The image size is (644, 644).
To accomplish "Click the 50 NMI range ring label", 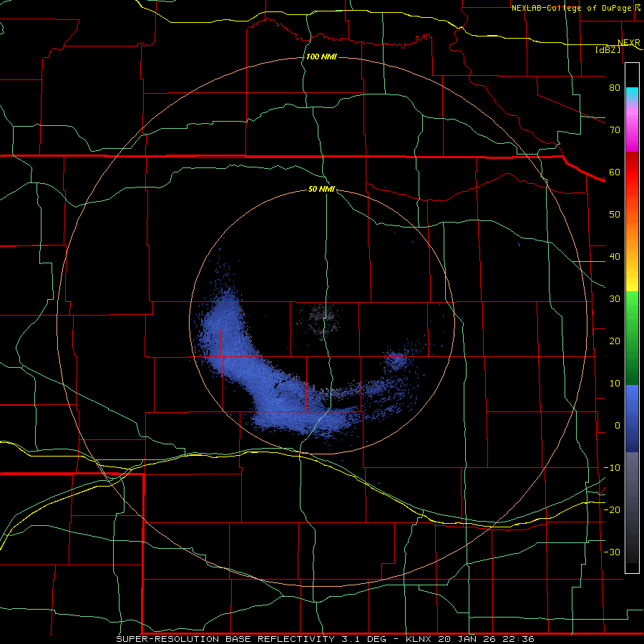I will pyautogui.click(x=321, y=190).
